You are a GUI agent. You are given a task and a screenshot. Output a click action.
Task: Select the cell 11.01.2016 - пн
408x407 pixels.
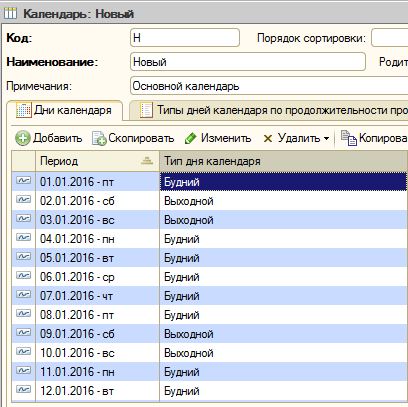(x=97, y=372)
